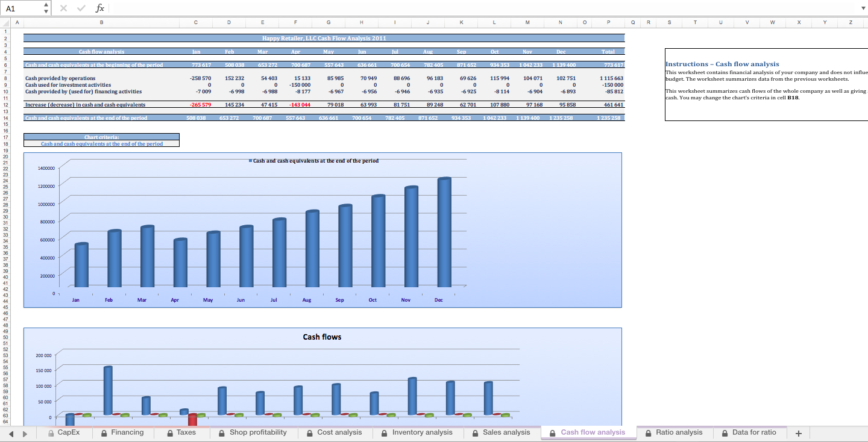Switch to the Ratio analysis sheet

[x=680, y=432]
